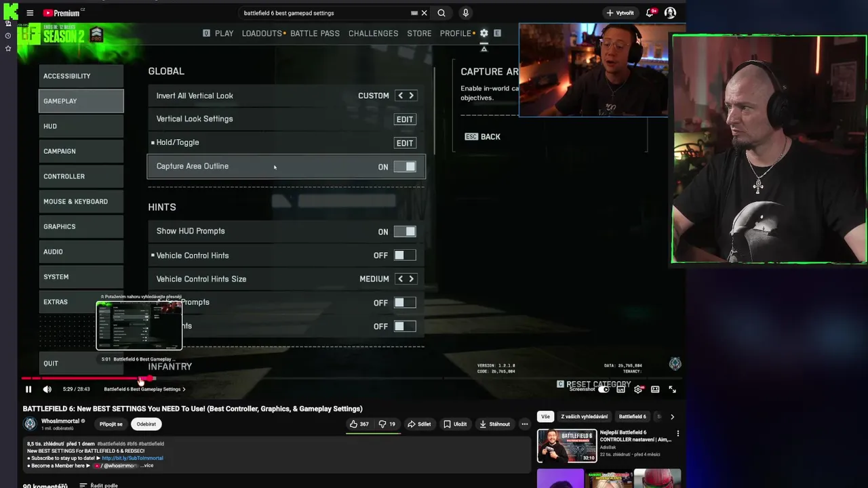
Task: Open the account avatar menu
Action: pyautogui.click(x=670, y=13)
